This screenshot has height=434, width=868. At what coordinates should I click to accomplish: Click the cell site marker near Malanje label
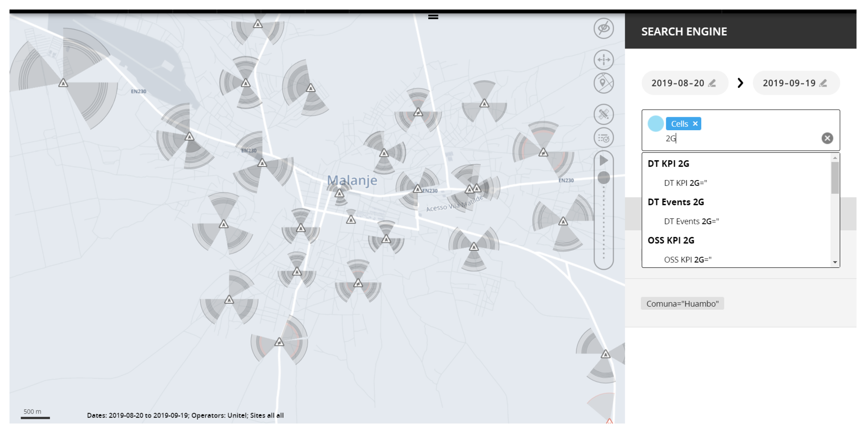pos(339,194)
